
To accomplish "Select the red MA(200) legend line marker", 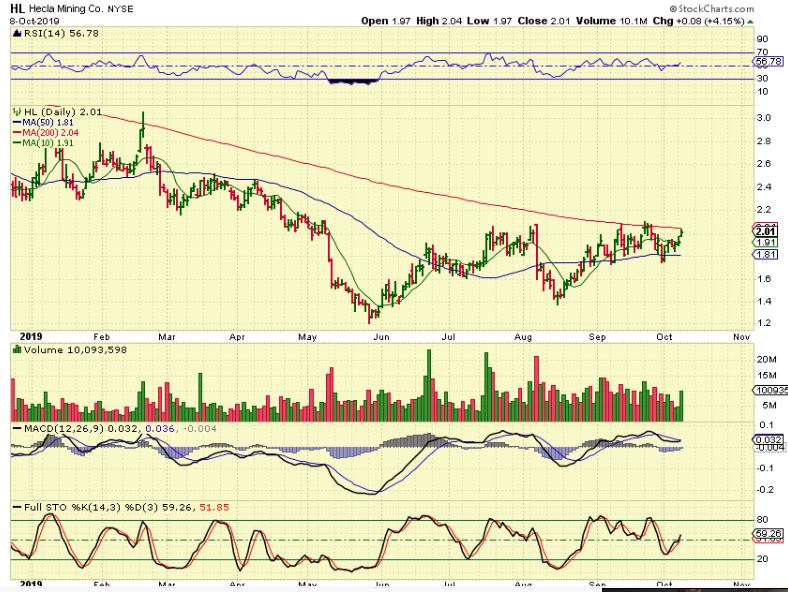I will (x=17, y=133).
